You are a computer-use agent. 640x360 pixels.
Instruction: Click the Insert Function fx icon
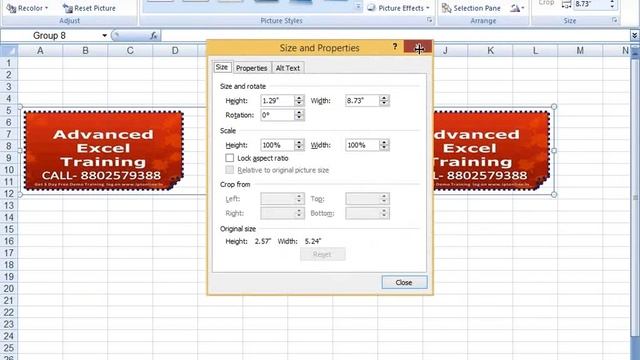click(x=153, y=36)
